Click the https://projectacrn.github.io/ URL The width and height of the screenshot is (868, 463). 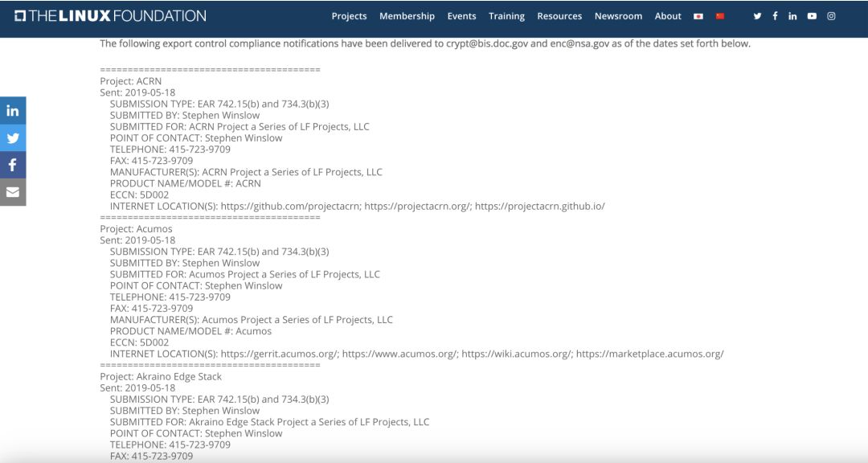pyautogui.click(x=540, y=206)
